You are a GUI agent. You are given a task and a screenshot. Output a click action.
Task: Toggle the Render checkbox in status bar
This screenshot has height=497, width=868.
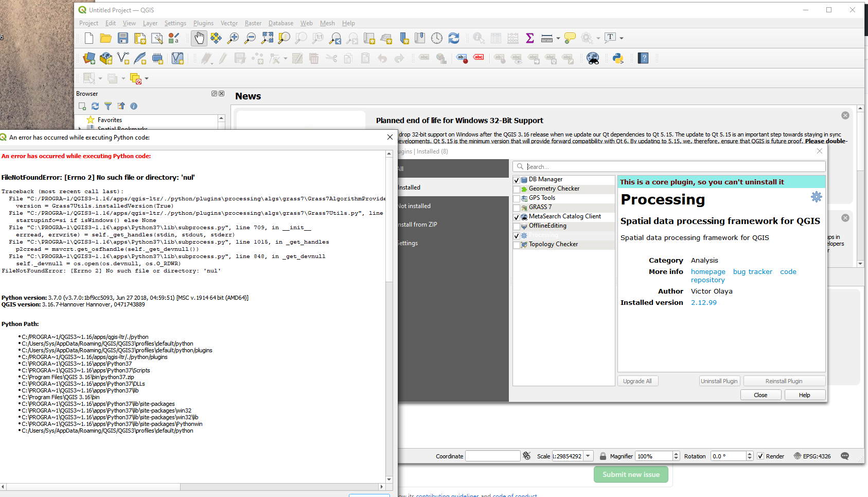[x=760, y=456]
